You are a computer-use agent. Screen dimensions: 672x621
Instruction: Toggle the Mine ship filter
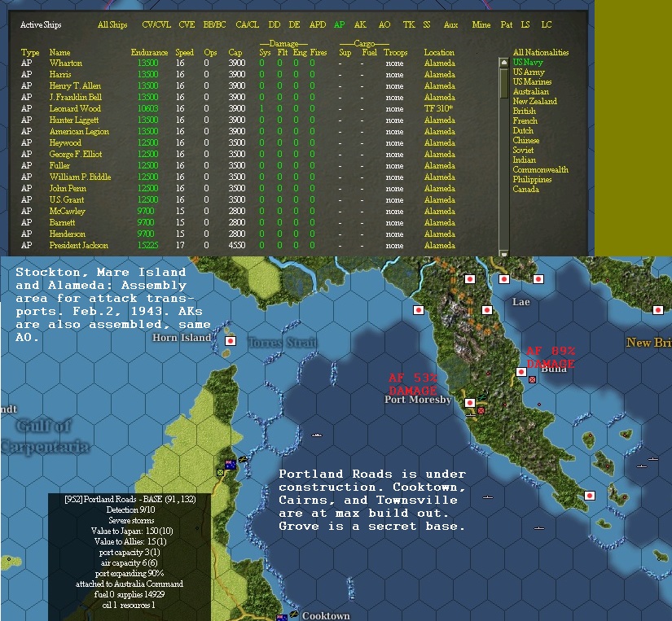point(482,24)
